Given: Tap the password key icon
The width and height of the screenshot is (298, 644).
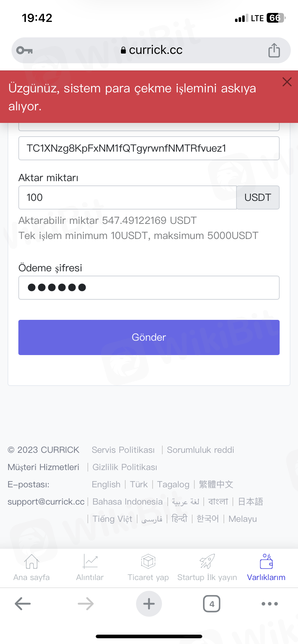Looking at the screenshot, I should [24, 50].
